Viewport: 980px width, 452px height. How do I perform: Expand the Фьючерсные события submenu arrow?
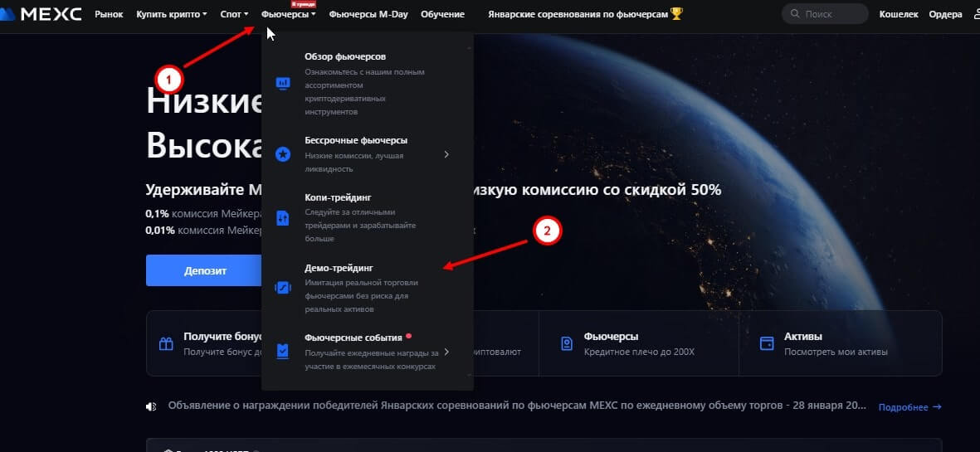pos(446,352)
